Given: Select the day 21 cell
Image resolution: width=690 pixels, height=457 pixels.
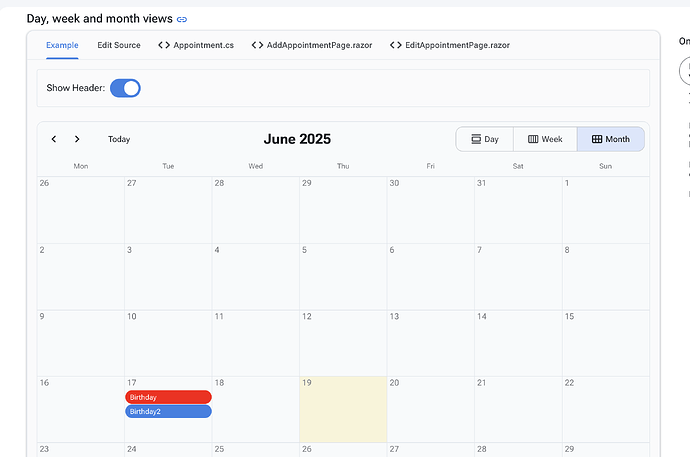Looking at the screenshot, I should [518, 409].
